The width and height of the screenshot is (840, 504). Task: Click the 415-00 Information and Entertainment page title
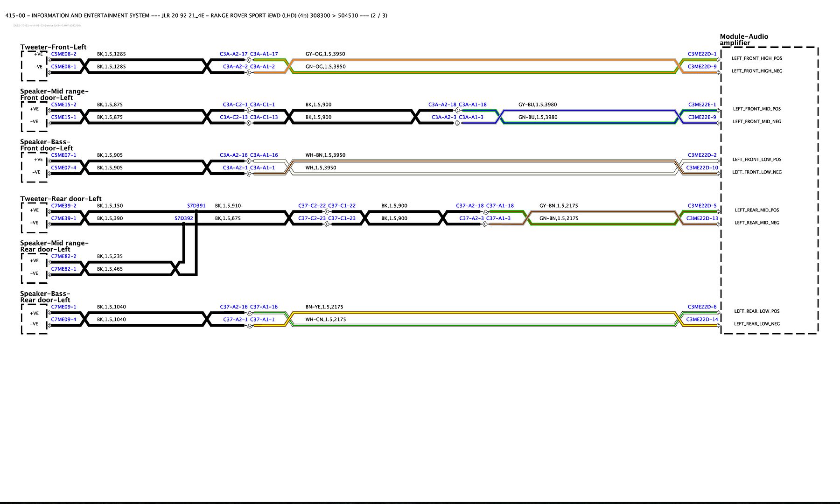click(196, 15)
